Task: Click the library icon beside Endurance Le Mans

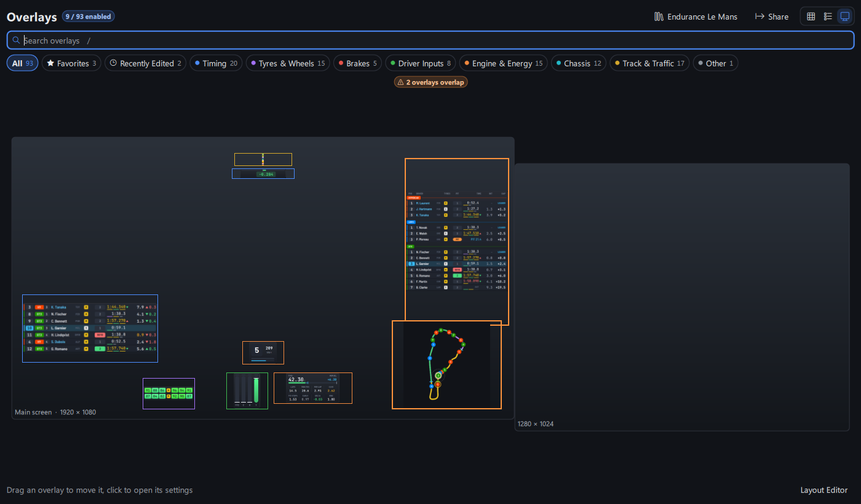Action: click(x=659, y=17)
